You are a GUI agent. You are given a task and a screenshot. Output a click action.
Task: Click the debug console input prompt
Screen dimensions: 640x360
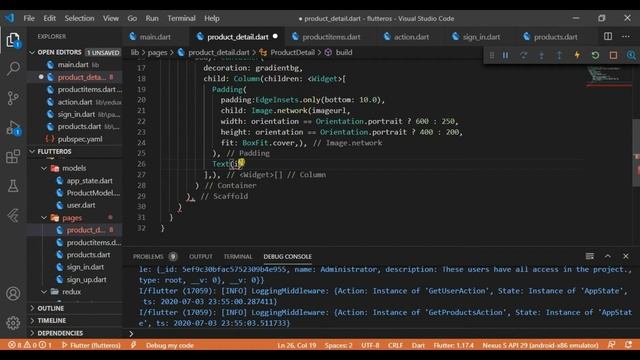click(x=380, y=333)
